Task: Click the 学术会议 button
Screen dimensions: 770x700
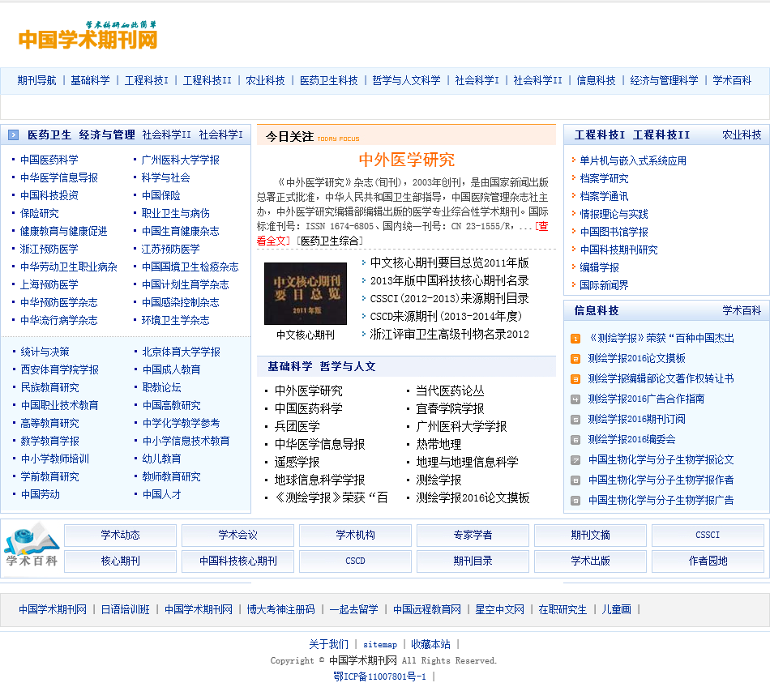Action: coord(237,535)
